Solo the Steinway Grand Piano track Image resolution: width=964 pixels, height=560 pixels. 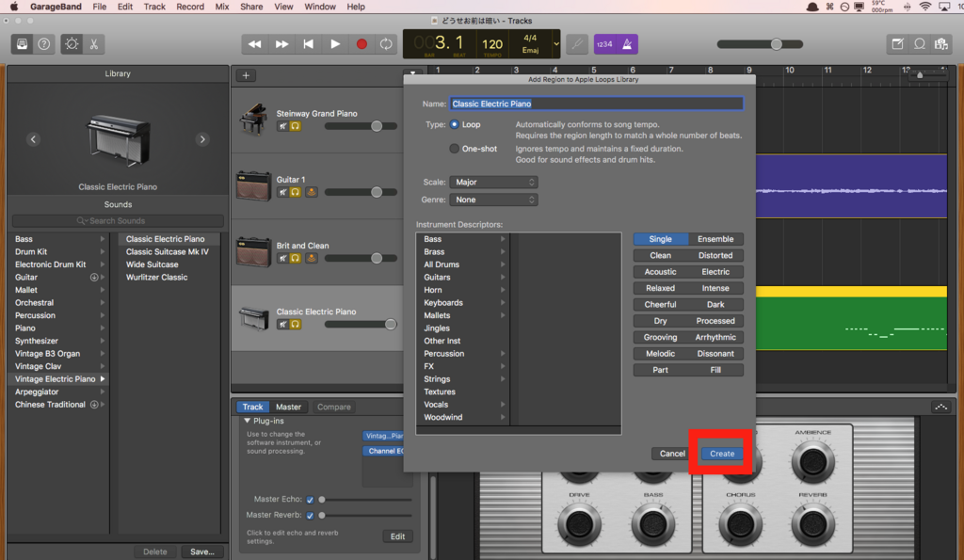click(295, 126)
